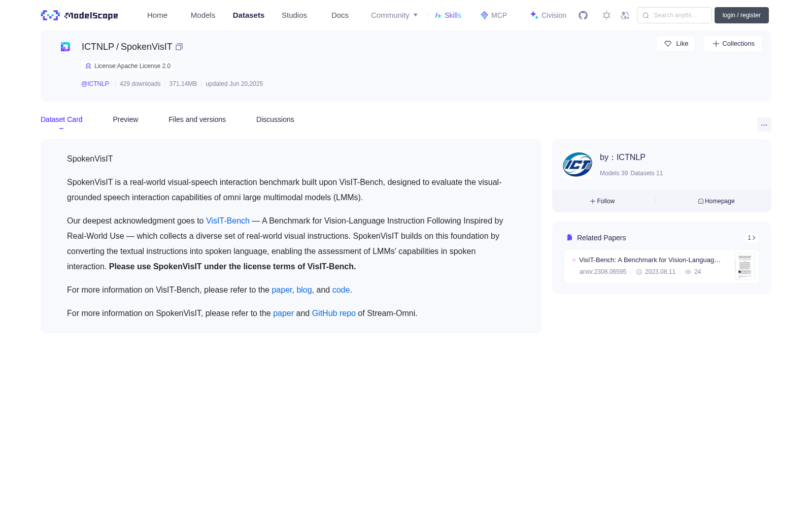Expand the Related Papers count arrow
812x508 pixels.
(752, 238)
